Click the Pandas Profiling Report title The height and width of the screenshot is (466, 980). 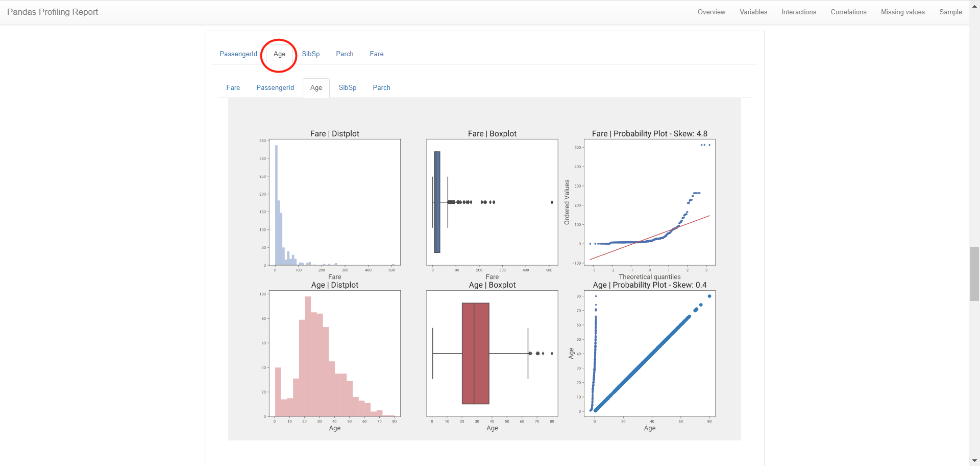[53, 12]
